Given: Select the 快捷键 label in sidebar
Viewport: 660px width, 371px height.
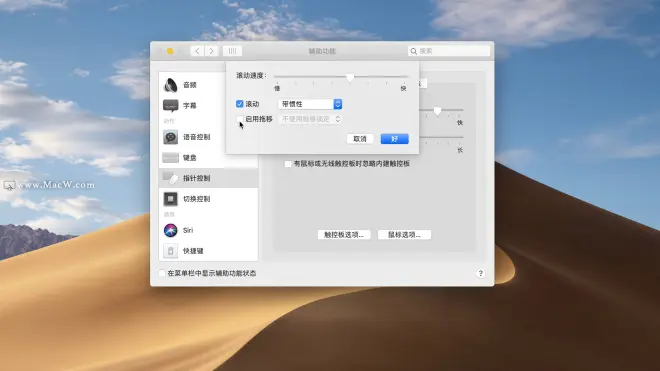Looking at the screenshot, I should click(x=193, y=251).
